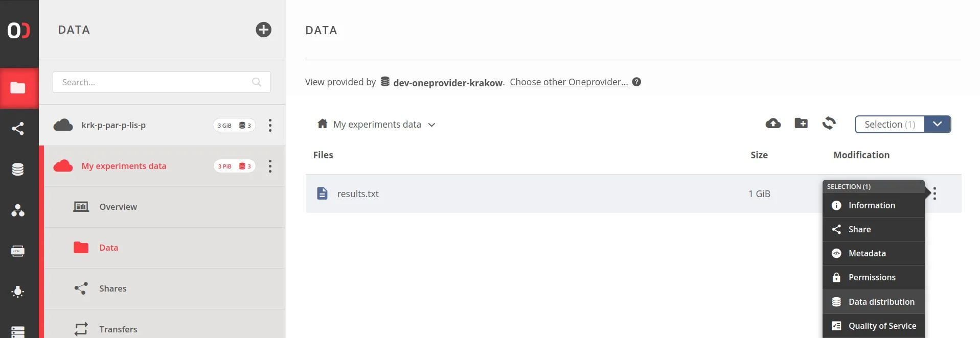Open the Groups icon in left sidebar
Screen dimensions: 980x338
(x=18, y=210)
